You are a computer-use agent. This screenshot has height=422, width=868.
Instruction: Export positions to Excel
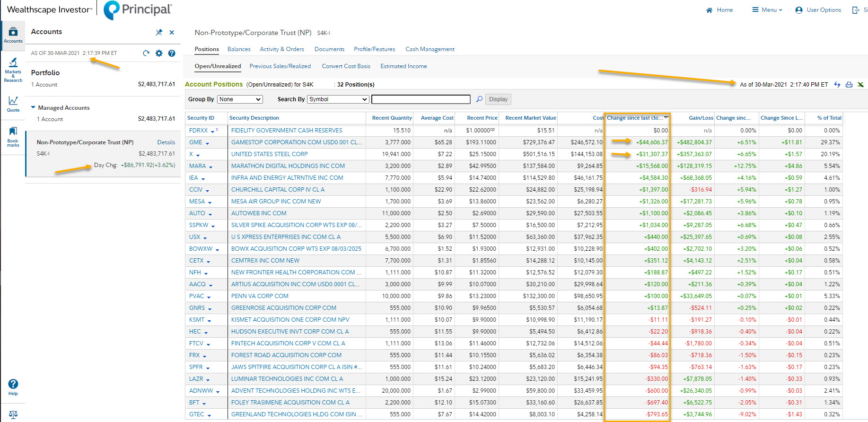[x=860, y=84]
